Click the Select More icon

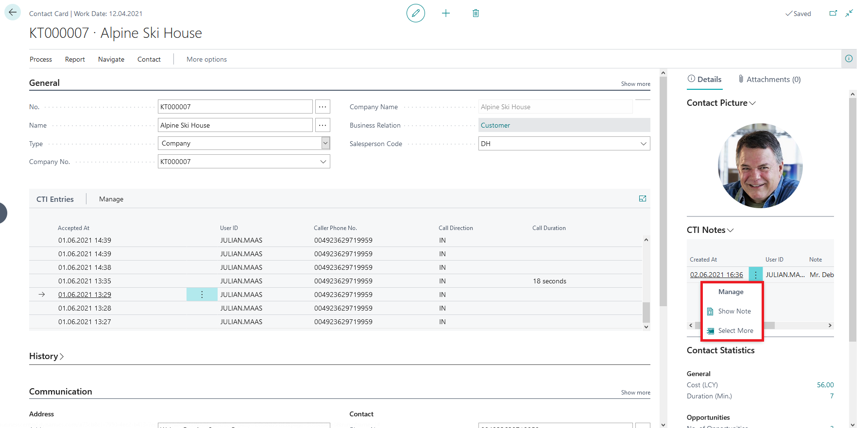tap(710, 331)
